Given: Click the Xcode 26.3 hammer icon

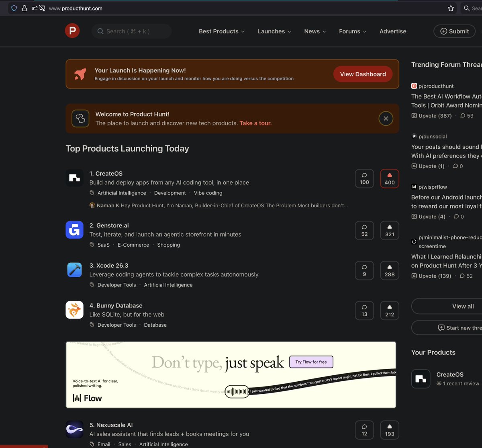Looking at the screenshot, I should [x=74, y=270].
